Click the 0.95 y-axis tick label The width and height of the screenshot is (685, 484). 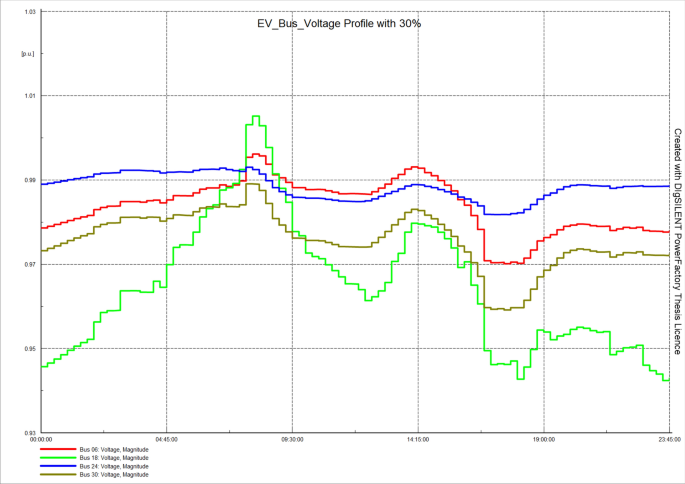tap(30, 349)
